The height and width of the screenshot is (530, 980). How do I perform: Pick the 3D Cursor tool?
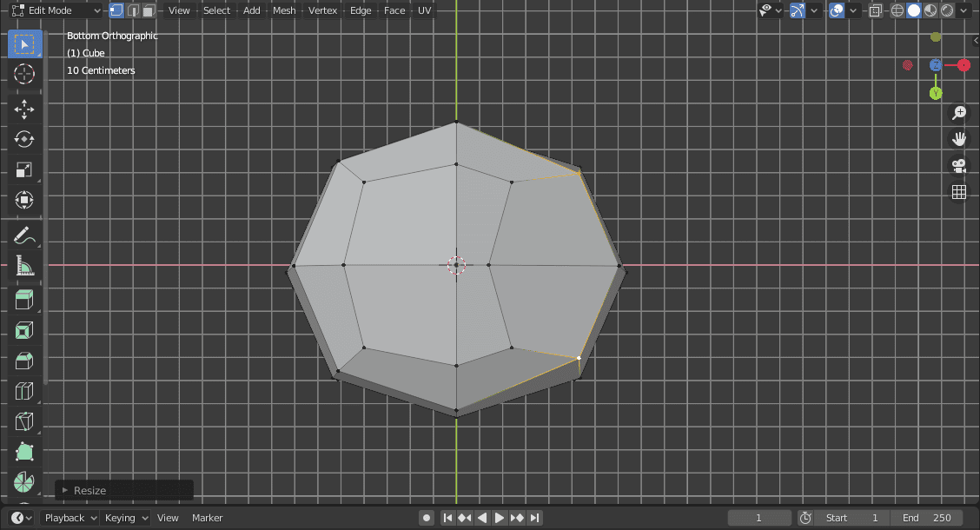pyautogui.click(x=24, y=75)
